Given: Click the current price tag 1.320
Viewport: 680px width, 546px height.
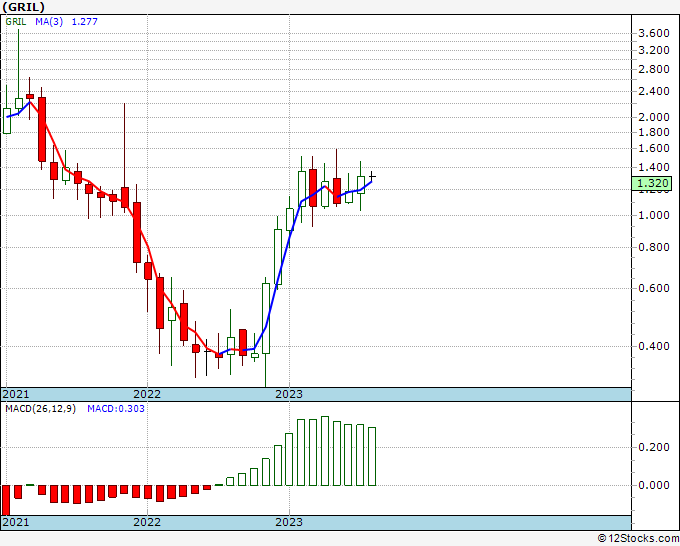Looking at the screenshot, I should (652, 183).
